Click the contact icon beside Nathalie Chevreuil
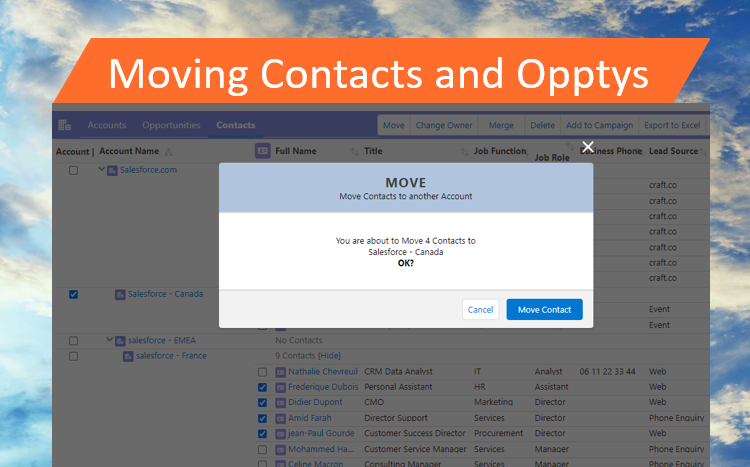 280,371
